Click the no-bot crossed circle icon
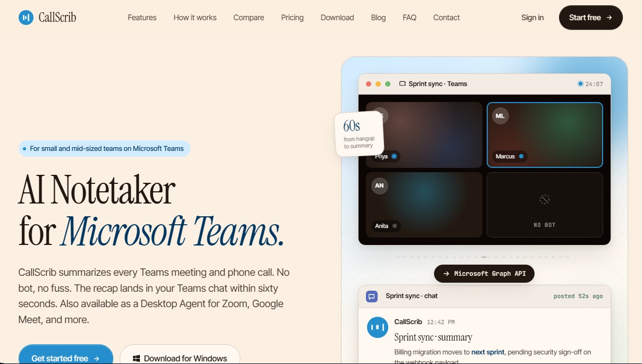This screenshot has height=364, width=642. 544,199
